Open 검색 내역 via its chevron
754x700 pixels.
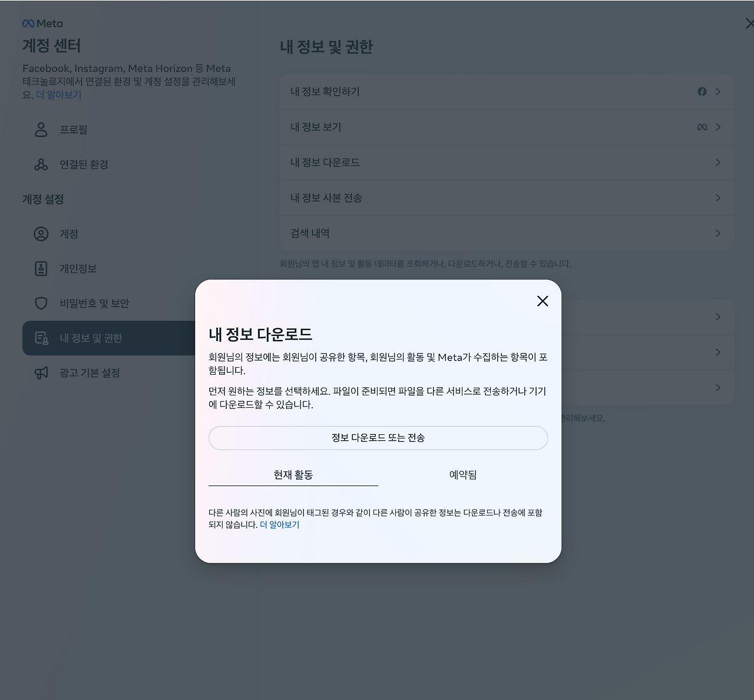point(717,233)
